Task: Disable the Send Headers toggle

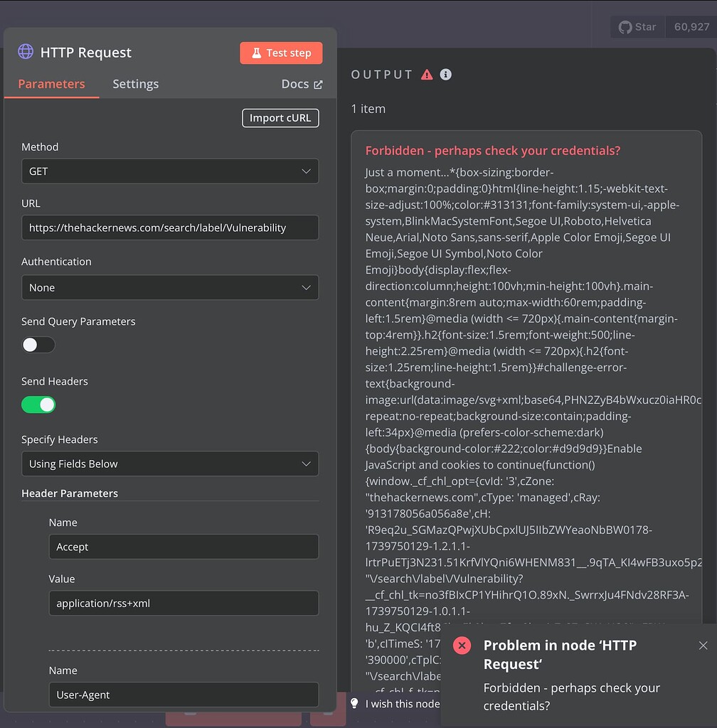Action: [x=38, y=404]
